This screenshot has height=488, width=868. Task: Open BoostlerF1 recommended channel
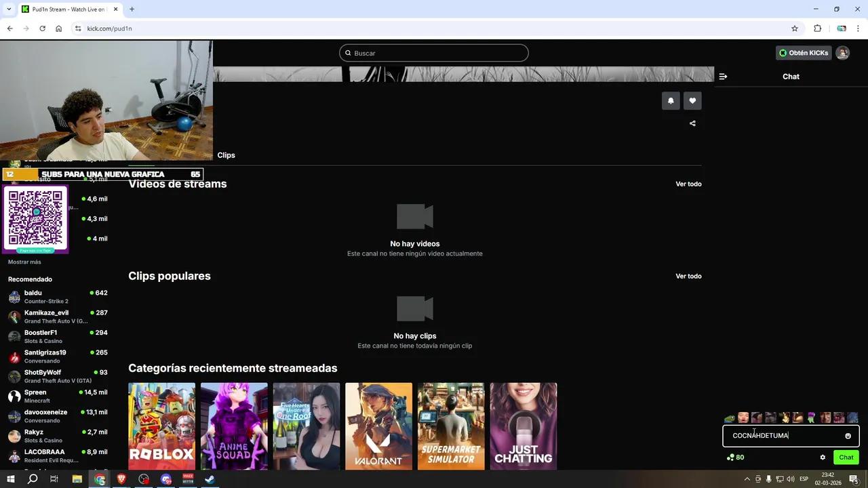click(58, 337)
